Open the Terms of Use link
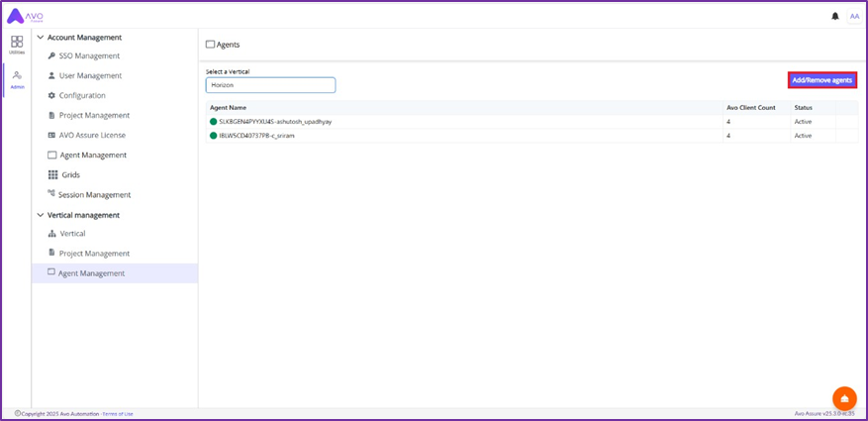The image size is (868, 421). pyautogui.click(x=118, y=414)
